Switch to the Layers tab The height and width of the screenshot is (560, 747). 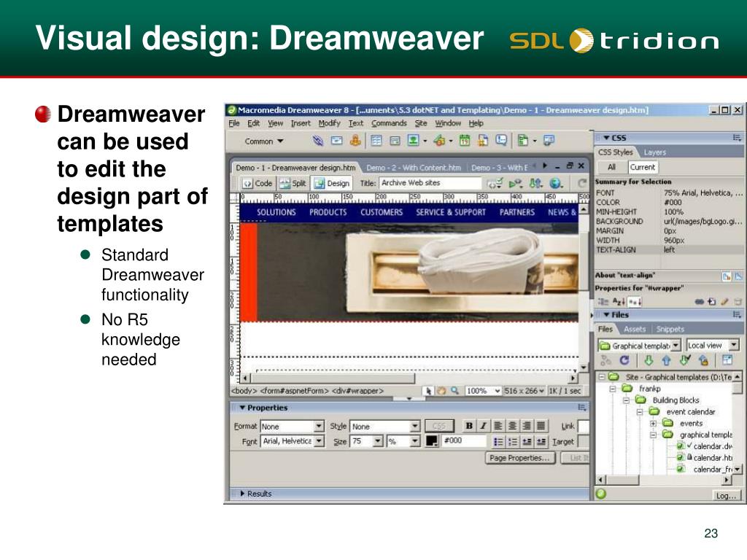654,152
